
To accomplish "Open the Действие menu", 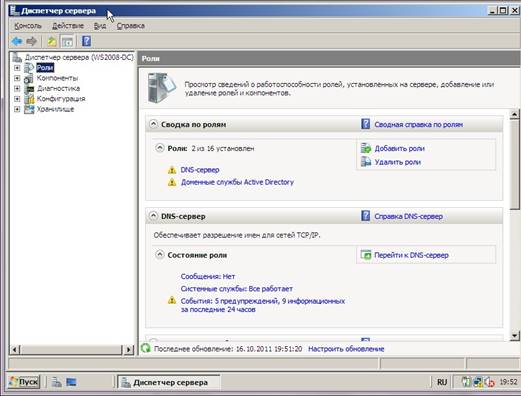I will [x=68, y=26].
